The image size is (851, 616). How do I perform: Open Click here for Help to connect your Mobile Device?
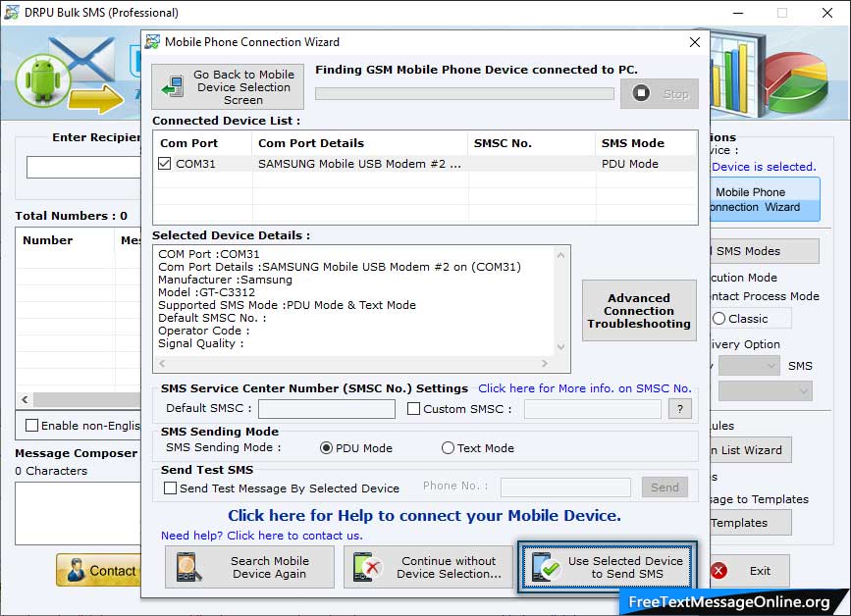[x=424, y=515]
